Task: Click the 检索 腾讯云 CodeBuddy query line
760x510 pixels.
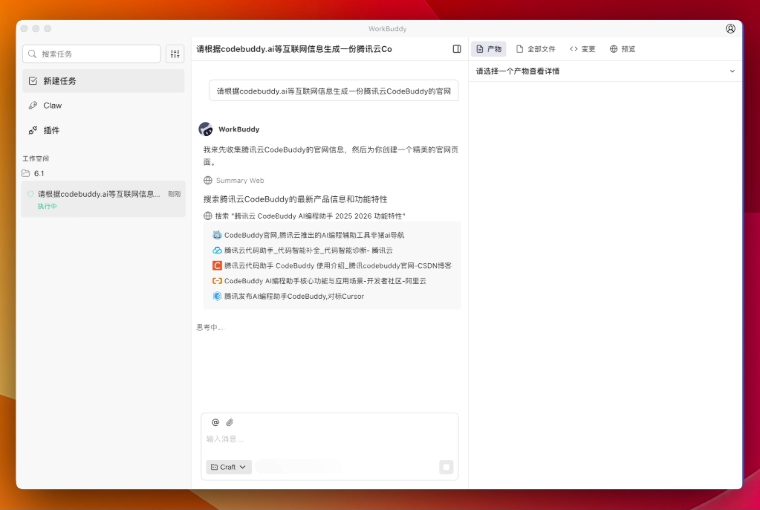Action: [310, 216]
